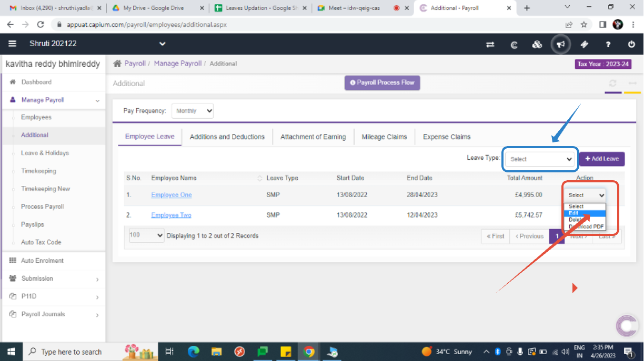Open the Employee Two link
The image size is (644, 361).
point(171,215)
